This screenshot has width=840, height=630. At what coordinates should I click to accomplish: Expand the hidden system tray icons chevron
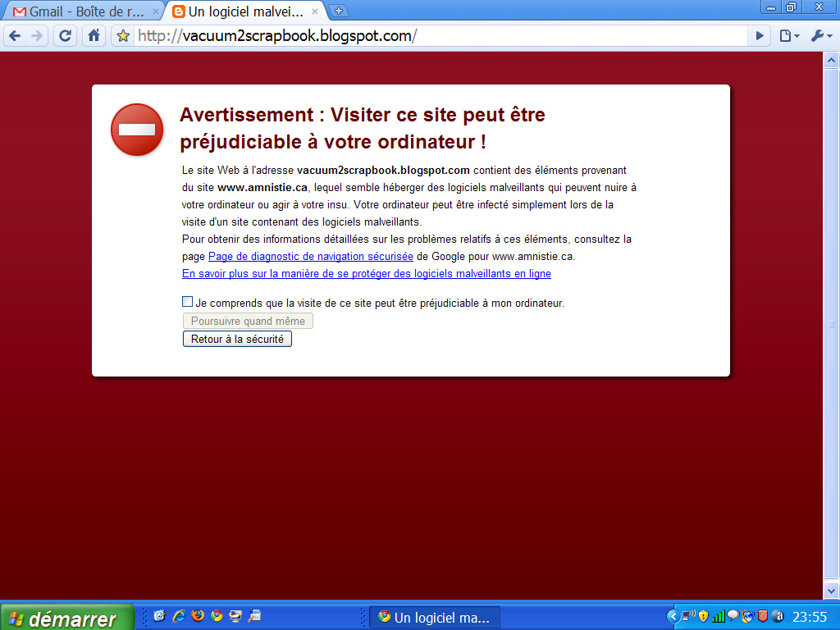[673, 616]
